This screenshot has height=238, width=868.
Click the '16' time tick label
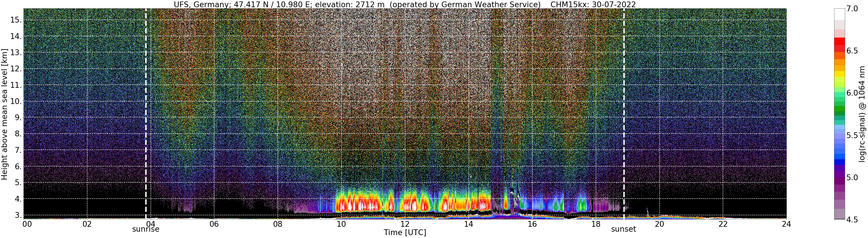[532, 224]
